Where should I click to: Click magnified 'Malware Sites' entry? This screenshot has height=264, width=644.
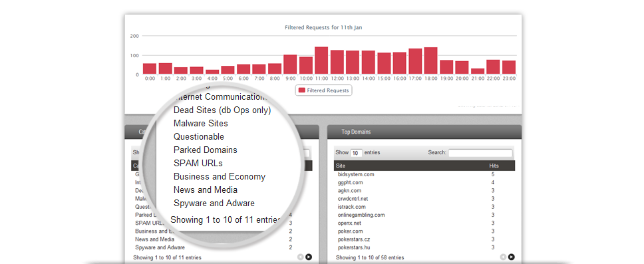tap(200, 123)
